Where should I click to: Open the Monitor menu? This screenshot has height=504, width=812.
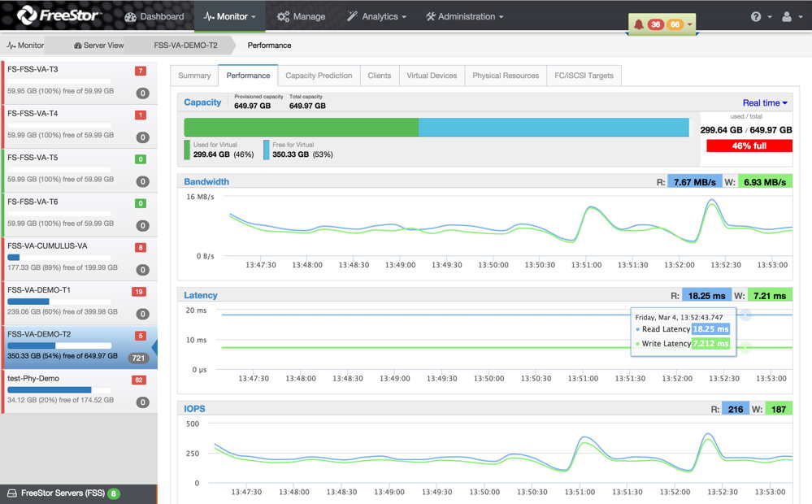[229, 16]
